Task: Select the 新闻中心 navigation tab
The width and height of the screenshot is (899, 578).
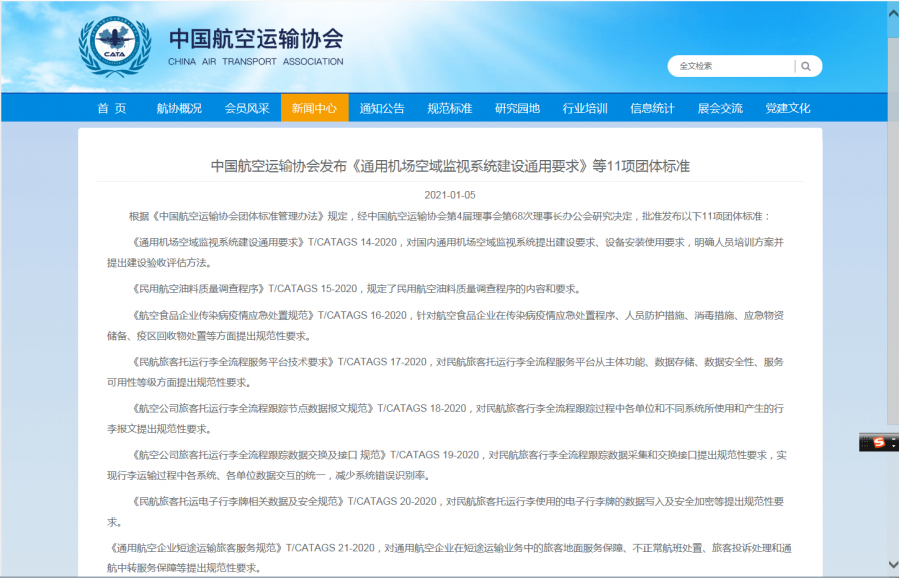Action: (313, 107)
